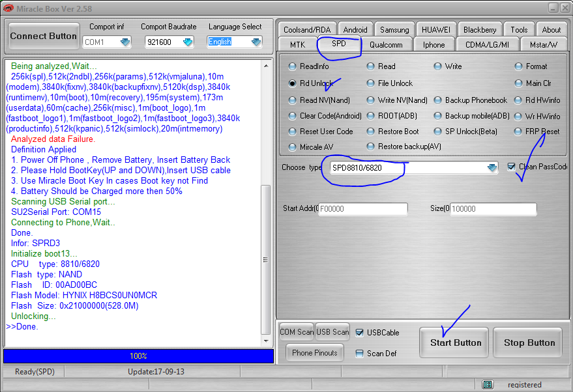The width and height of the screenshot is (573, 392).
Task: Click the USB Scan button
Action: click(332, 332)
